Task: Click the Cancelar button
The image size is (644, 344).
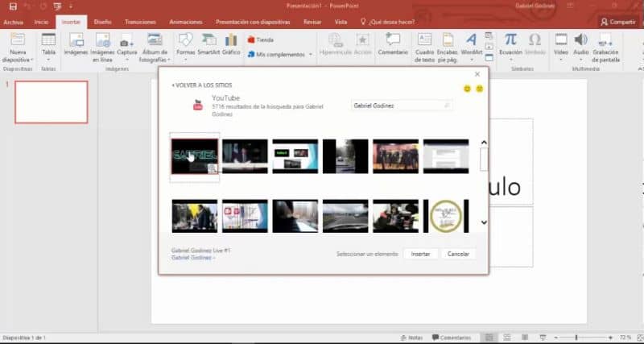Action: pos(458,254)
